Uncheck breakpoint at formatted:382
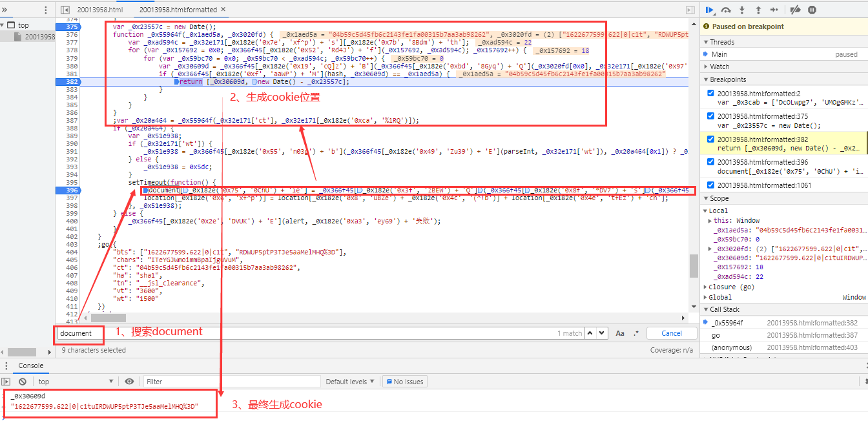 (x=711, y=139)
